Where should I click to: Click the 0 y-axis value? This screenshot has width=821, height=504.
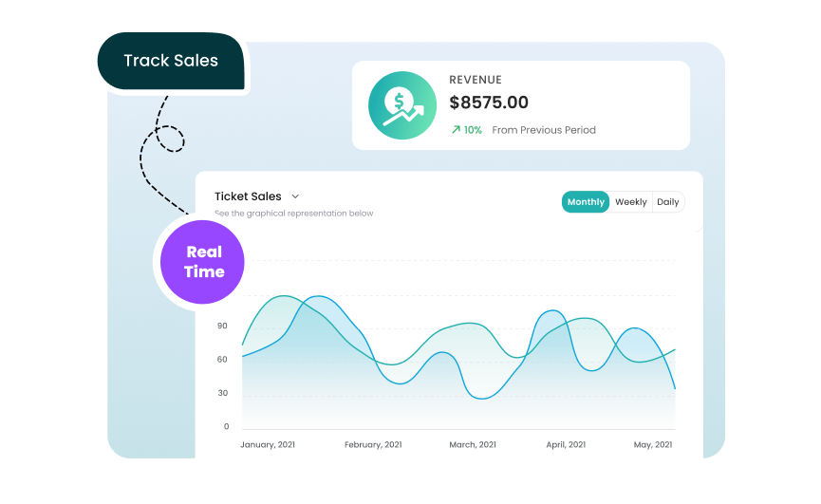[226, 426]
